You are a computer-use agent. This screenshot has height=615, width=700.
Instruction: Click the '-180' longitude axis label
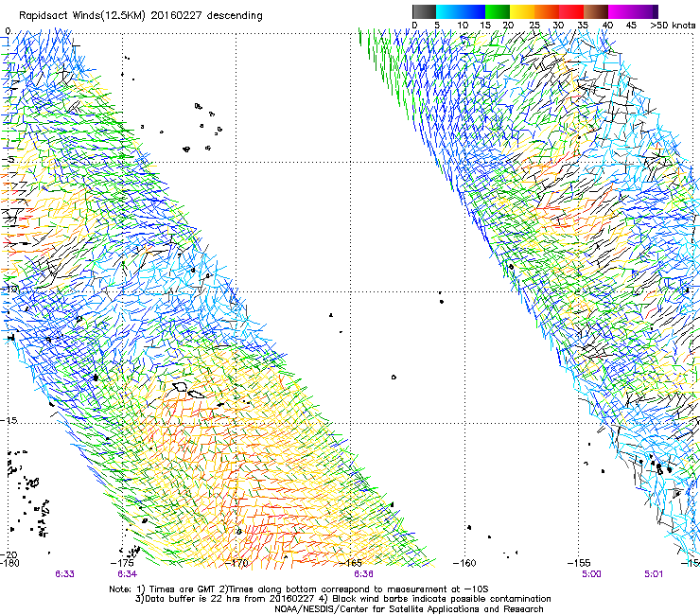point(9,563)
